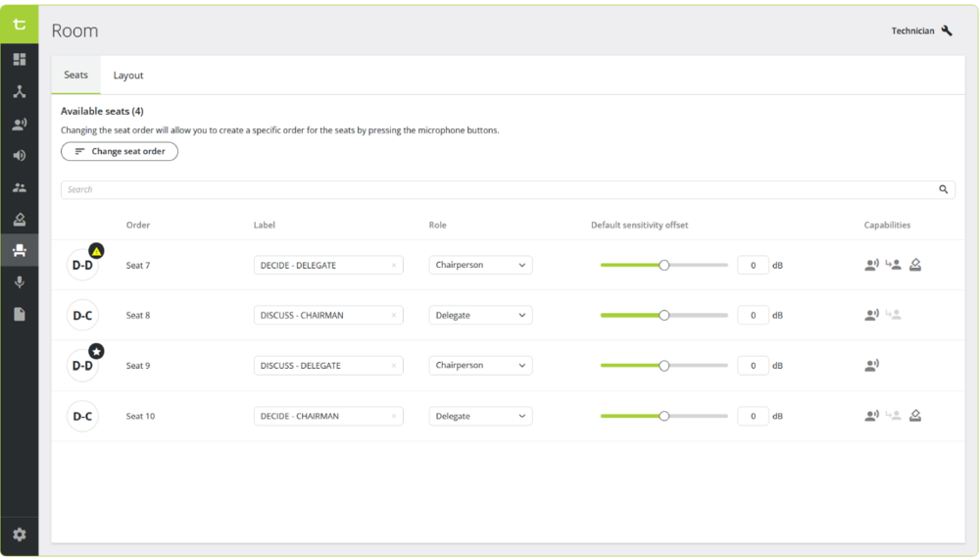The height and width of the screenshot is (557, 980).
Task: Clear the DISCUSS - CHAIRMAN label text
Action: [394, 316]
